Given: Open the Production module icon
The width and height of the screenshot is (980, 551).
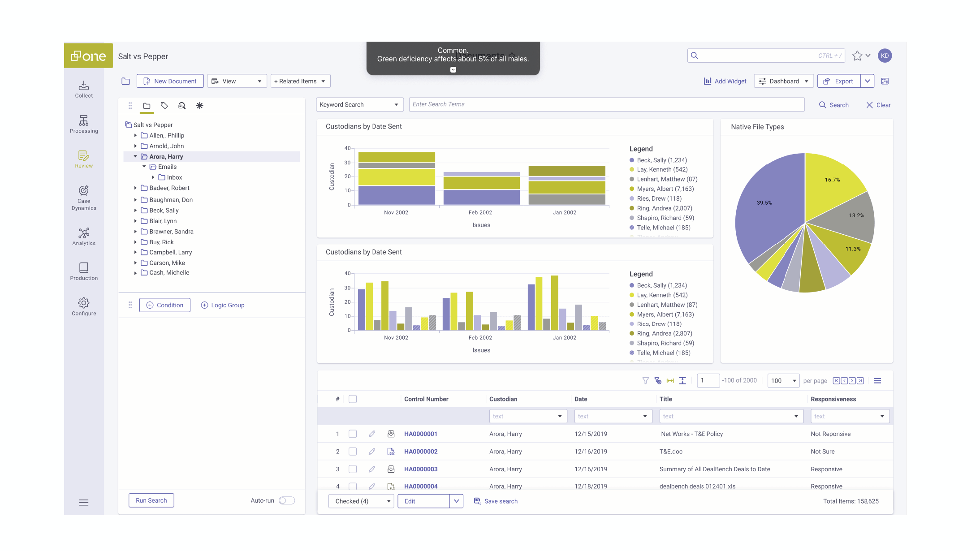Looking at the screenshot, I should coord(84,271).
